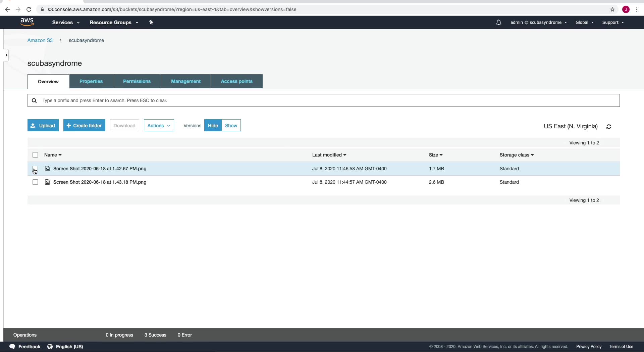Open the Chrome profile avatar
Viewport: 644px width, 352px height.
pos(626,9)
